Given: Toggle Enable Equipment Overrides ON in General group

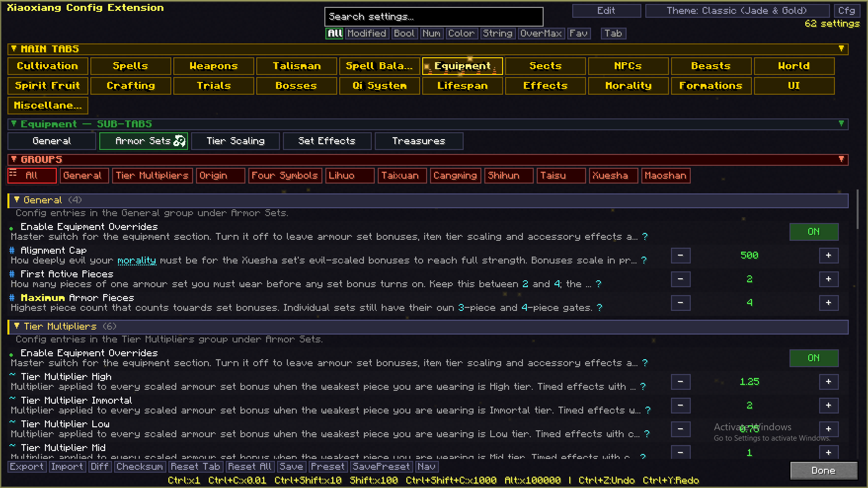Looking at the screenshot, I should [814, 231].
